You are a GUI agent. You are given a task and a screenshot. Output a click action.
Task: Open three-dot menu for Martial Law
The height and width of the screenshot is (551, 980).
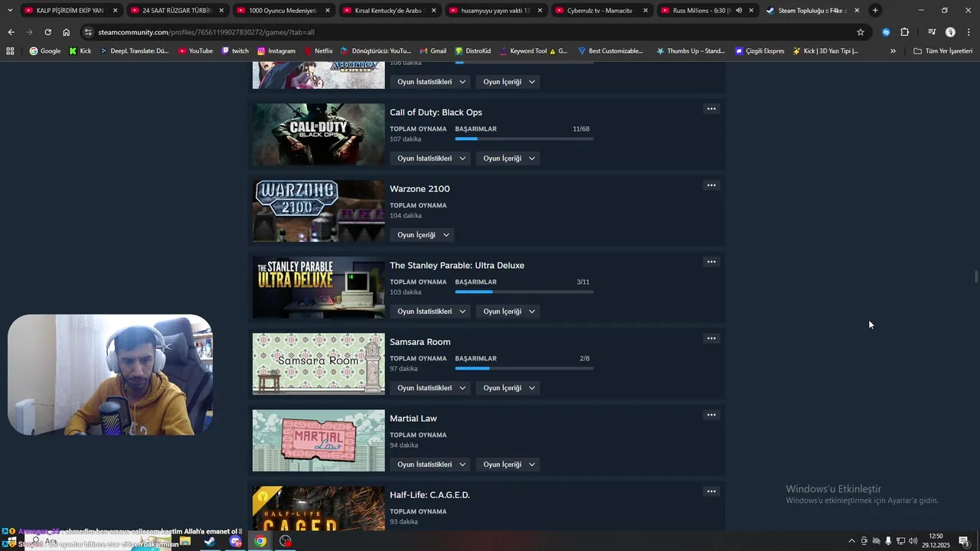pos(711,415)
